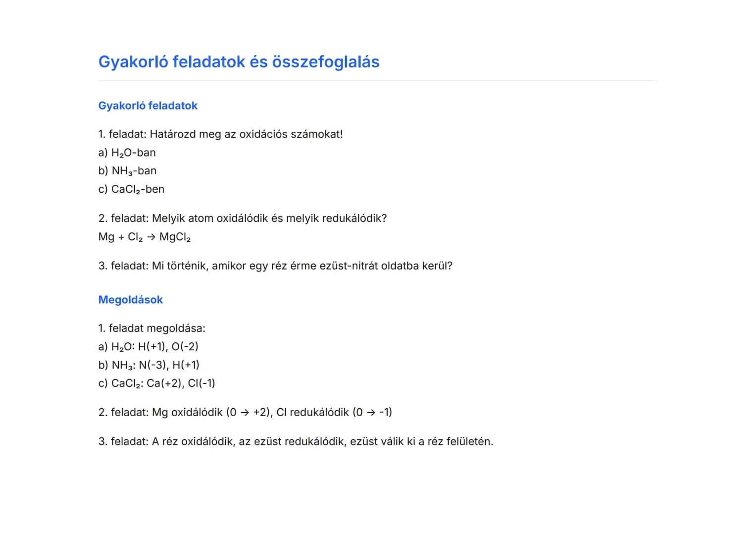Click the text "Cl redukálódik (0 → -1)"

pos(334,412)
